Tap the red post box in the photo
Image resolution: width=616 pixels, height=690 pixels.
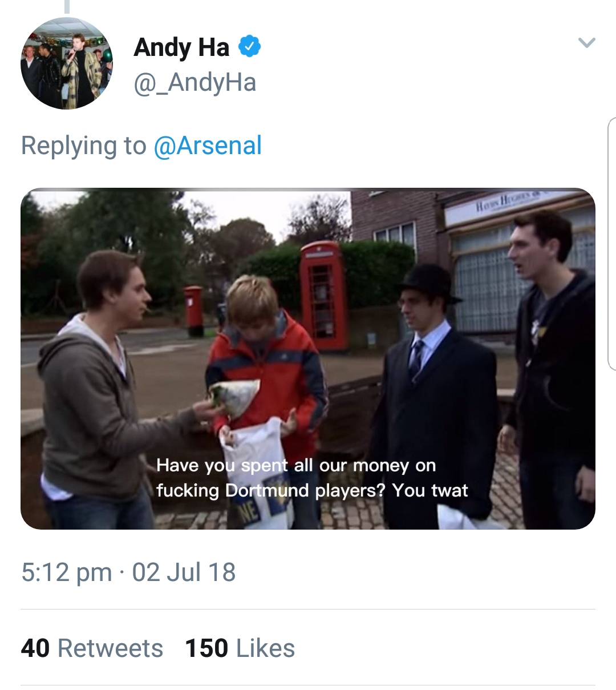(x=194, y=311)
